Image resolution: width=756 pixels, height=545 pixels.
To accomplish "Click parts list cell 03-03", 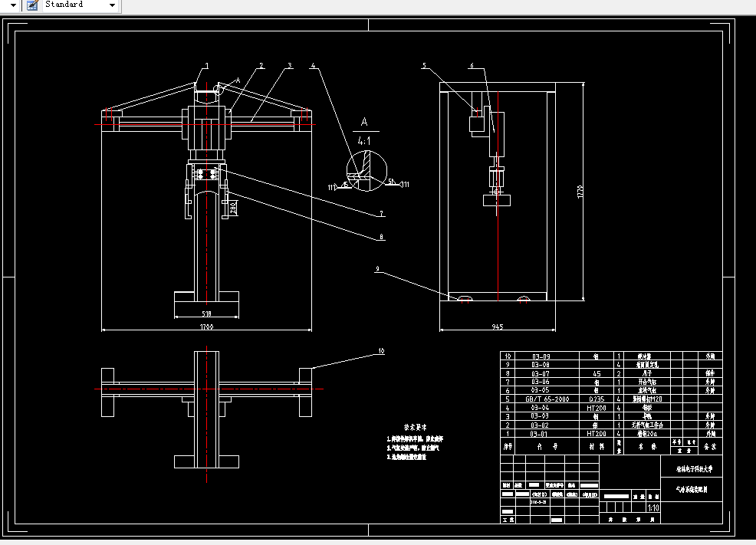I will (541, 416).
